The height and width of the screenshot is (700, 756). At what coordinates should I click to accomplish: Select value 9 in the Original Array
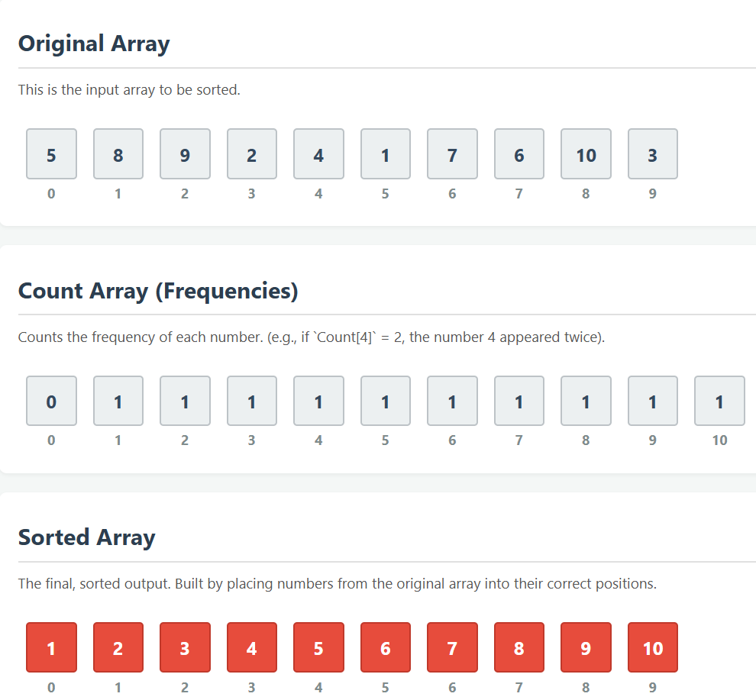click(x=185, y=153)
